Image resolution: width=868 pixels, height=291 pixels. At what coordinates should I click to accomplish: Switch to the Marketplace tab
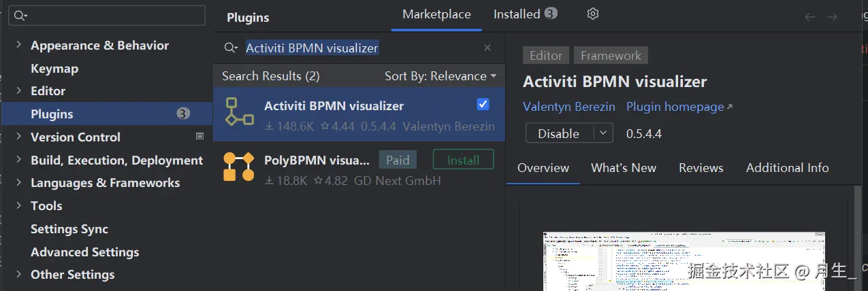[x=436, y=14]
